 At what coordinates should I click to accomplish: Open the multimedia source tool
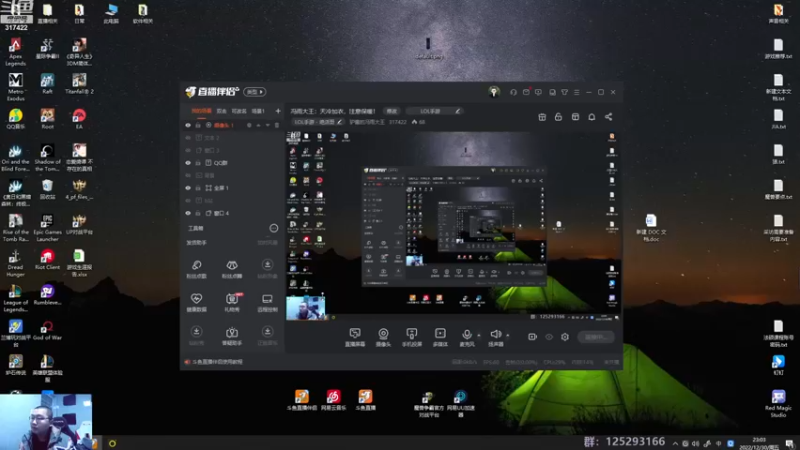click(440, 337)
